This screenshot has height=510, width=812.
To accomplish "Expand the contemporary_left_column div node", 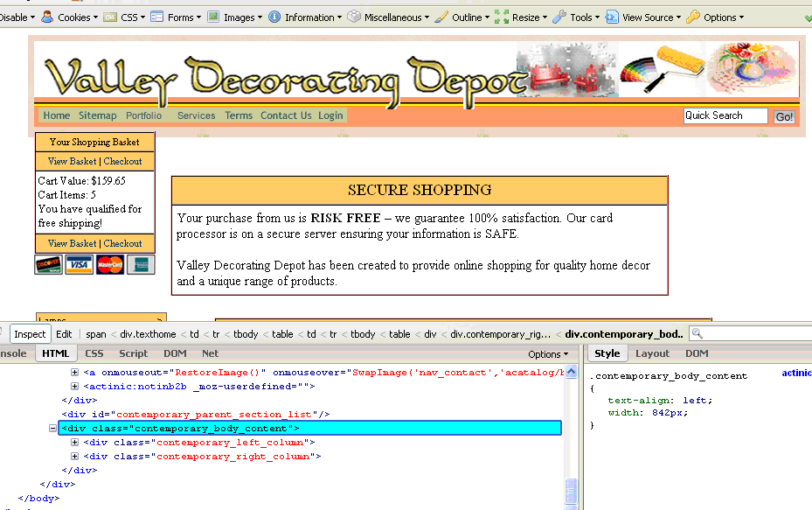I will point(75,443).
